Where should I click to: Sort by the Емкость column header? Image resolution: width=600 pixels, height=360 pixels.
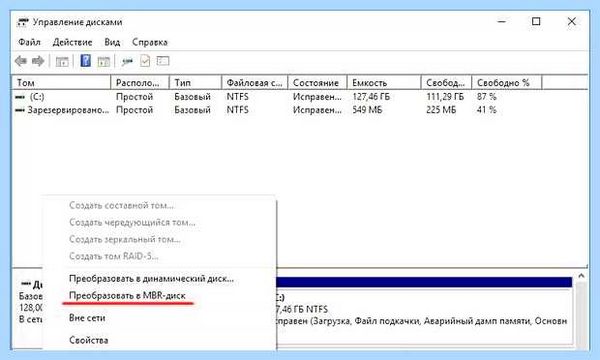[x=384, y=83]
